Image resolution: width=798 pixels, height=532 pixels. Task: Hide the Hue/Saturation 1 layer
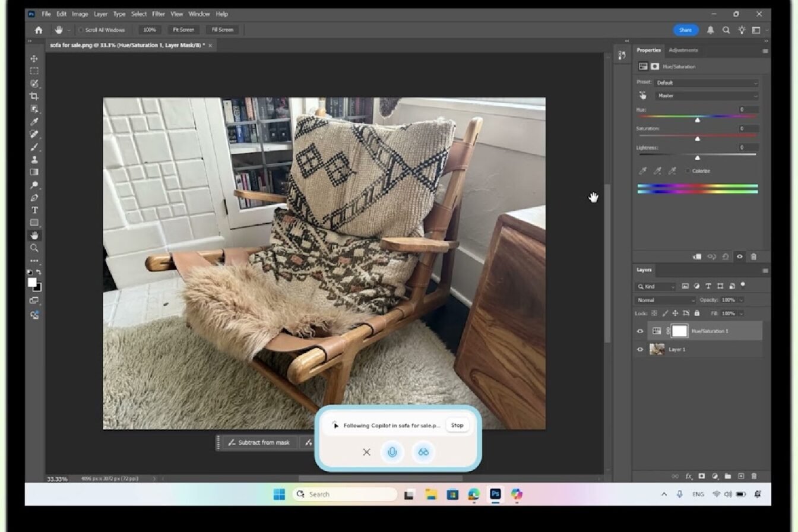pos(640,331)
